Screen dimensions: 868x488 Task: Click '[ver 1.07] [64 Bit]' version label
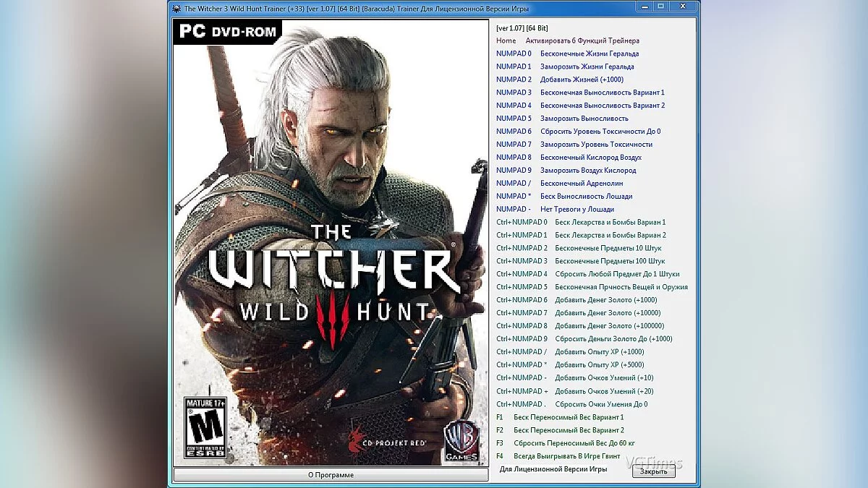pyautogui.click(x=522, y=27)
